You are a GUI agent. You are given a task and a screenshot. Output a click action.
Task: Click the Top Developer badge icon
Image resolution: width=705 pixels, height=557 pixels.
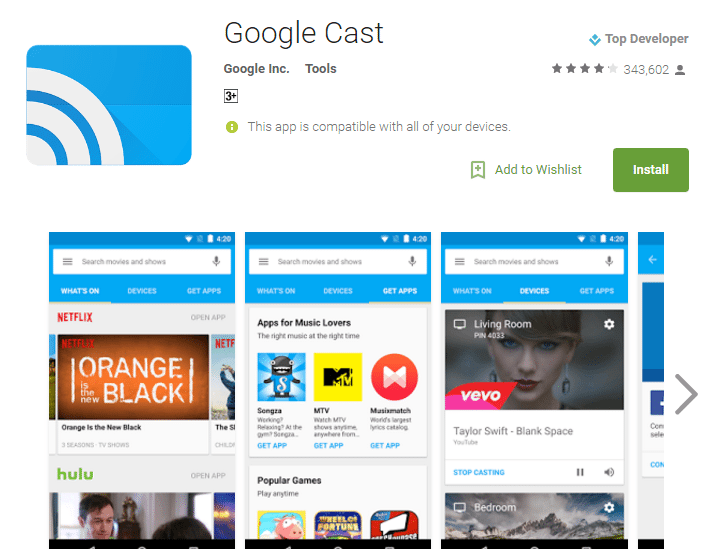point(594,40)
